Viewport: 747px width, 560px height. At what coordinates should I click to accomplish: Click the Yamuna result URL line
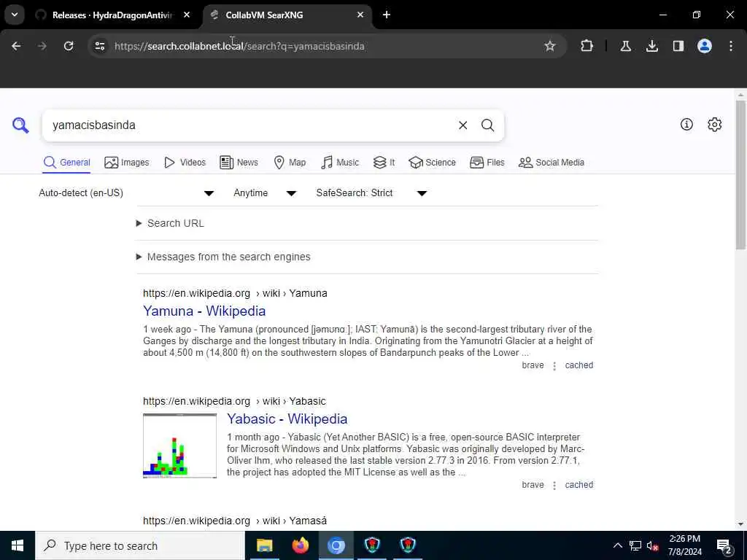click(235, 293)
